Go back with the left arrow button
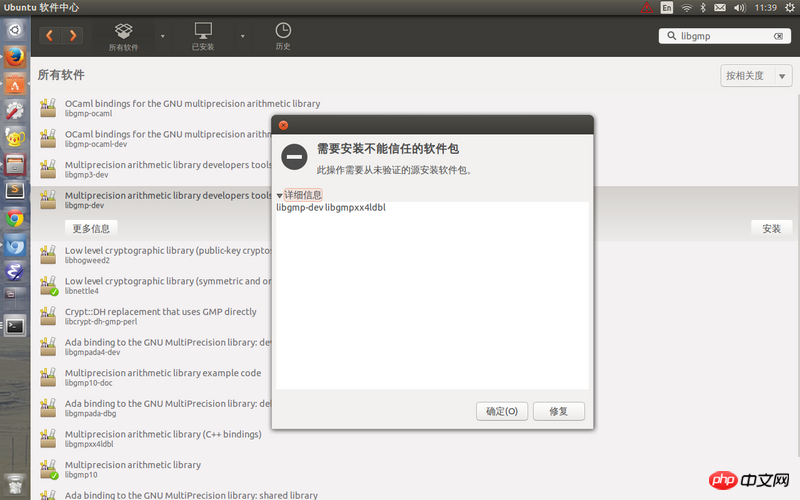Screen dimensions: 800x500 (50, 36)
